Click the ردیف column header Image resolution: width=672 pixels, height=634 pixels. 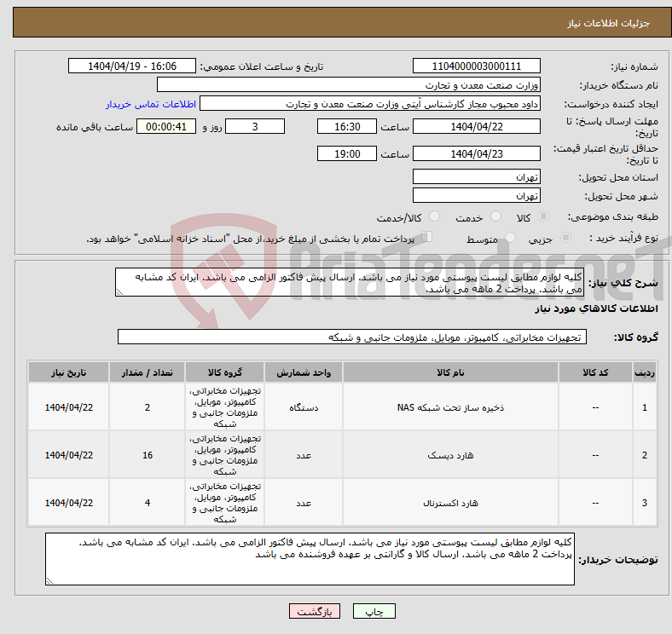click(644, 372)
